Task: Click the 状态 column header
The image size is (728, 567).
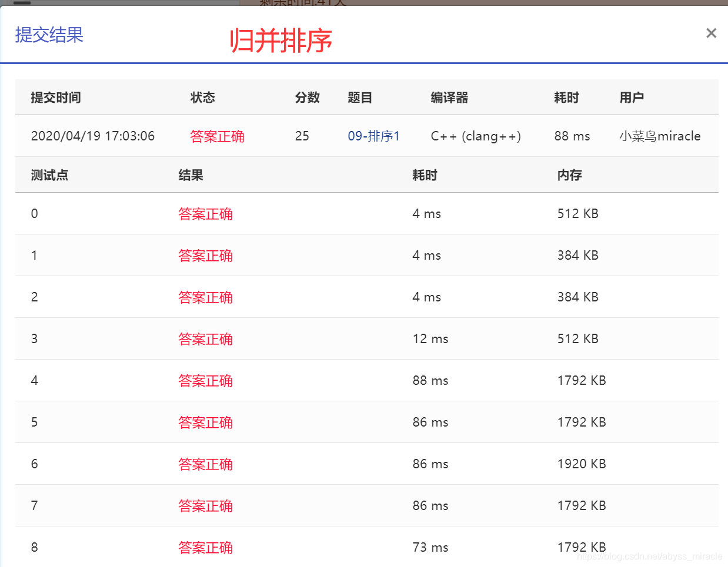Action: (x=202, y=98)
